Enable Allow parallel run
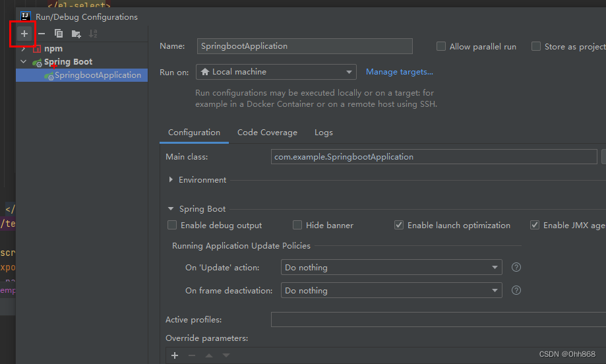Image resolution: width=606 pixels, height=364 pixels. [441, 46]
